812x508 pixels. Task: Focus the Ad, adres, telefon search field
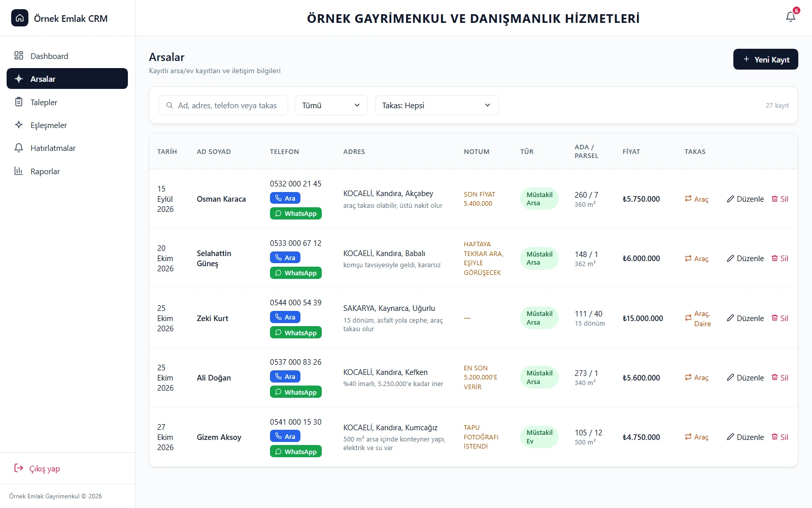[x=223, y=105]
